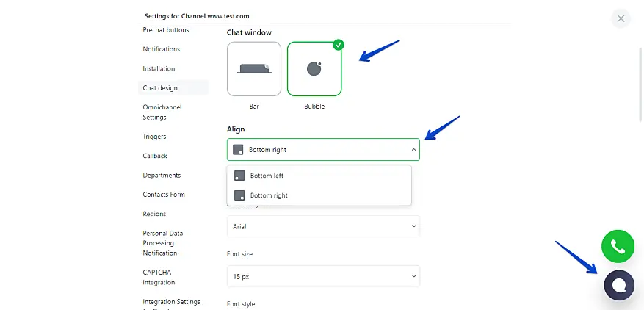Click the green checkmark on Bubble
644x310 pixels.
338,45
